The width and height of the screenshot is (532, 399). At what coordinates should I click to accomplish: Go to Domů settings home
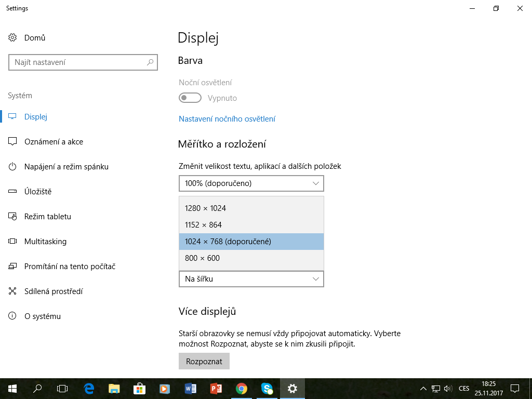(35, 37)
